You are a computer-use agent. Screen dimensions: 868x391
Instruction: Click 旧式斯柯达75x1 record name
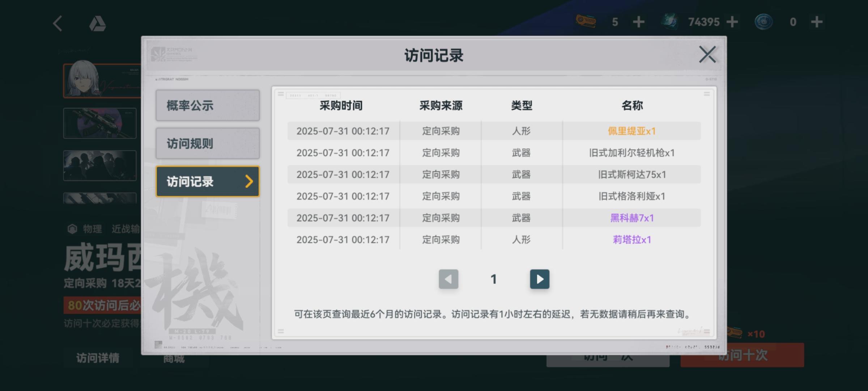(x=631, y=175)
